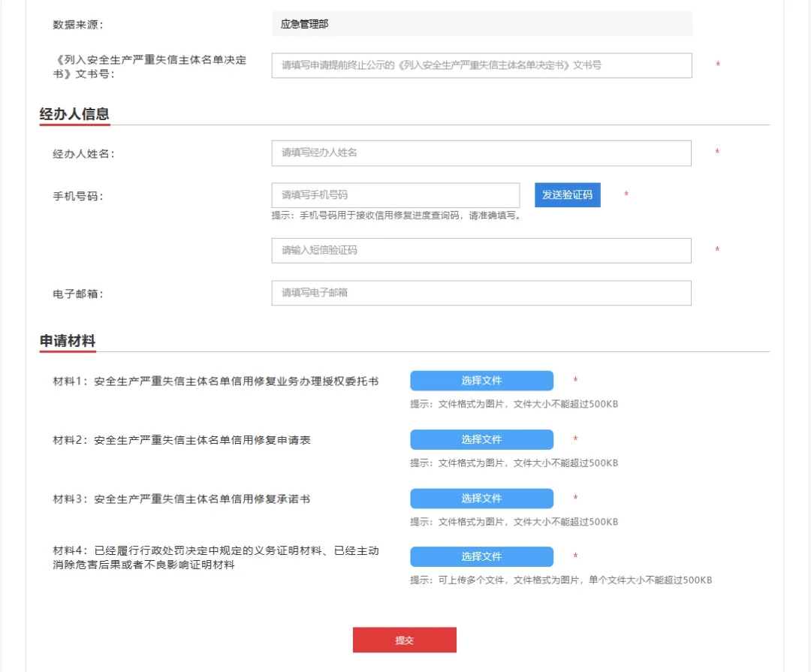Screen dimensions: 811x672
Task: Choose file for 材料3 信用修复承诺书
Action: pos(481,499)
